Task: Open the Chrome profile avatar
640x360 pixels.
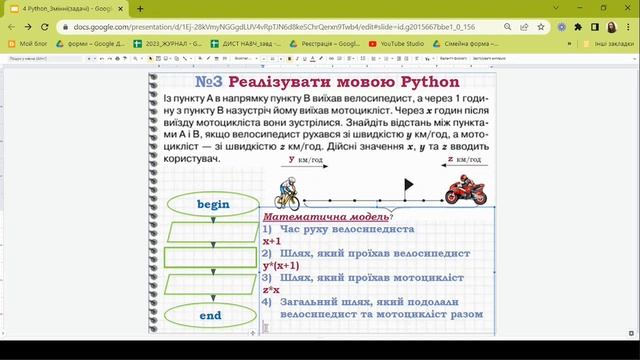Action: 611,27
